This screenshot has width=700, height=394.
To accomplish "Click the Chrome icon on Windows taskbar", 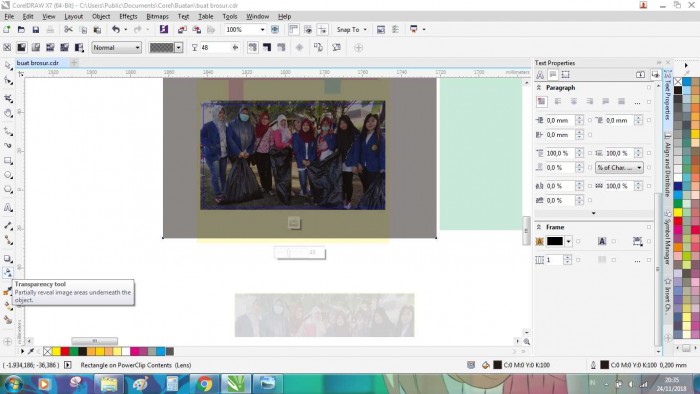I will [x=205, y=384].
